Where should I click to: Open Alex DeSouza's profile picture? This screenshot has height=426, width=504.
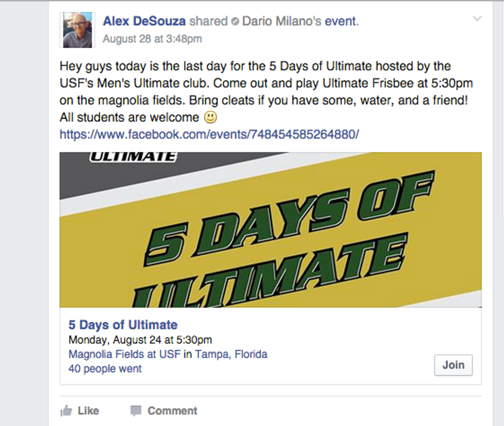pos(77,30)
